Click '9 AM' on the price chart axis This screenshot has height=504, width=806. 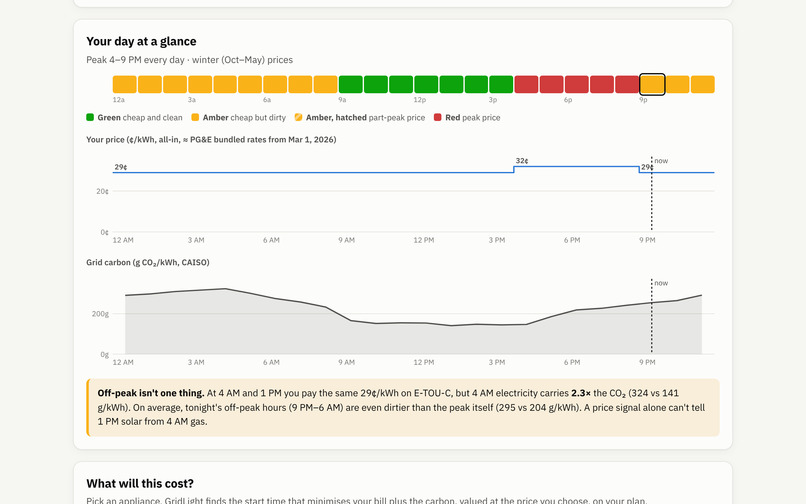pos(346,240)
